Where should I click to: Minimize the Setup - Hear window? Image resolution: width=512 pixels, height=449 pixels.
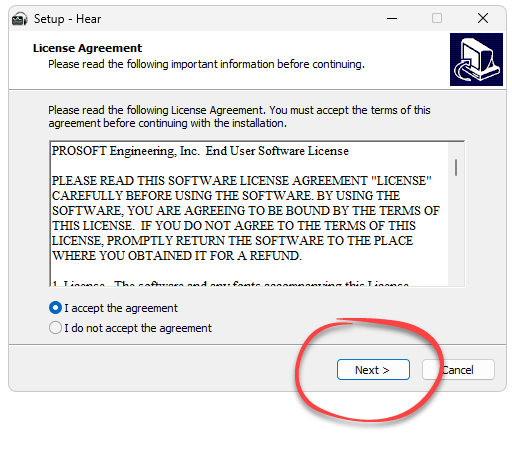[392, 18]
